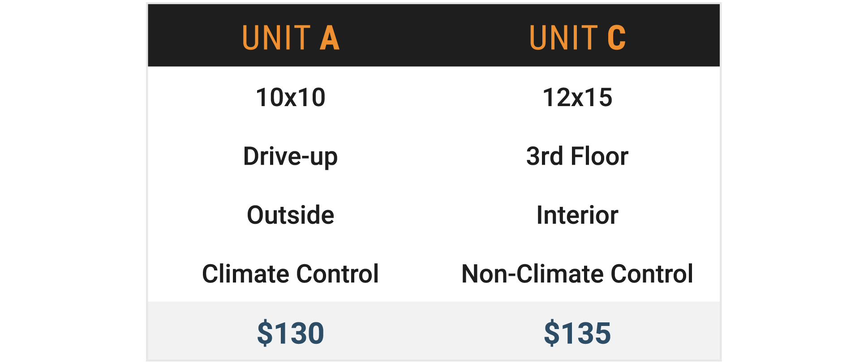Click the word UNIT above 10x10
The width and height of the screenshot is (868, 364).
click(x=276, y=38)
